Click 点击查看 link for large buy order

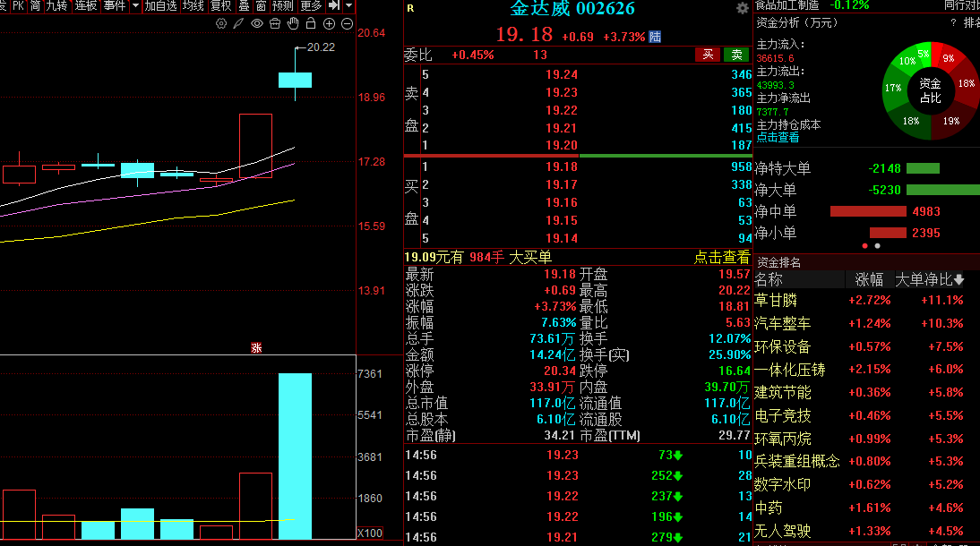[722, 257]
